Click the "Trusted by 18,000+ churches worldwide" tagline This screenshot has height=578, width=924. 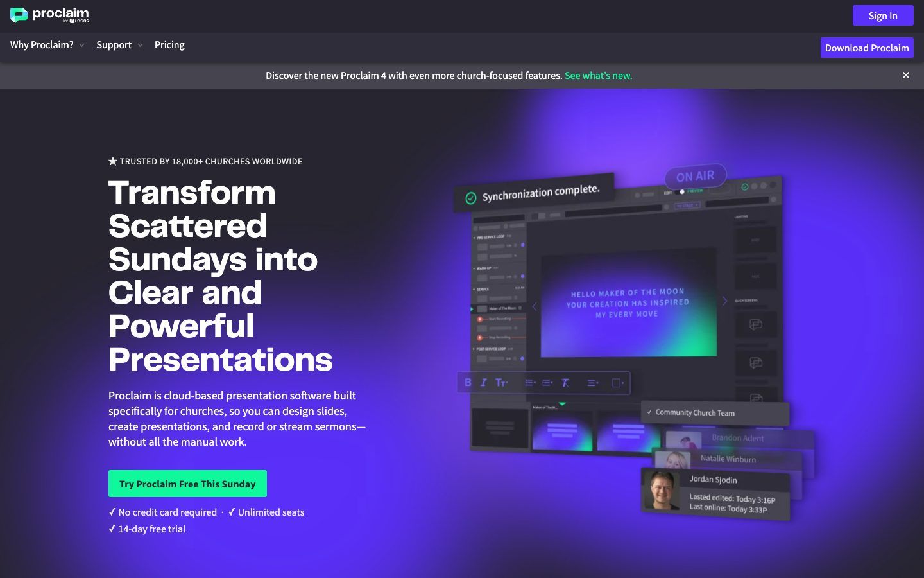tap(205, 161)
